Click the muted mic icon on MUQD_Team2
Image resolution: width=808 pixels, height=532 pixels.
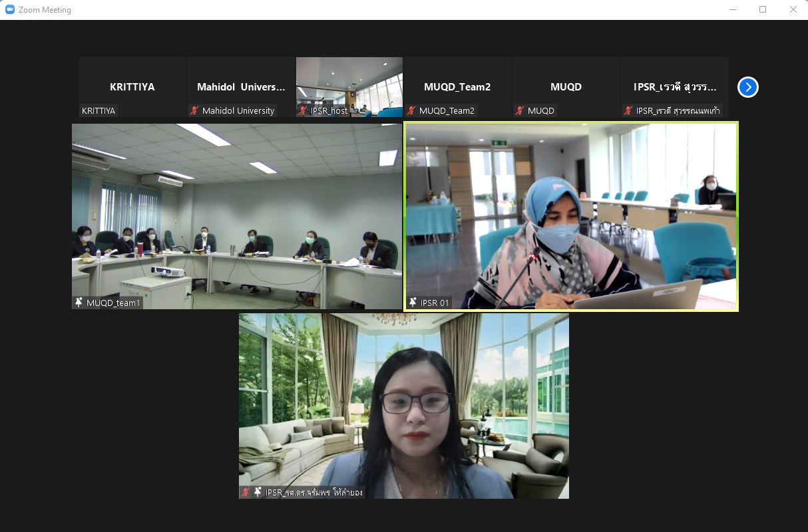tap(411, 111)
